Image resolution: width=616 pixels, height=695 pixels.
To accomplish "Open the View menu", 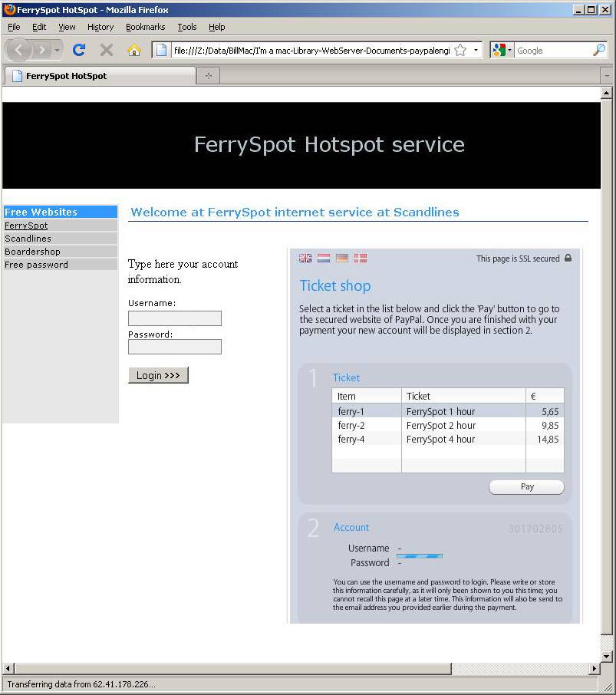I will 67,27.
